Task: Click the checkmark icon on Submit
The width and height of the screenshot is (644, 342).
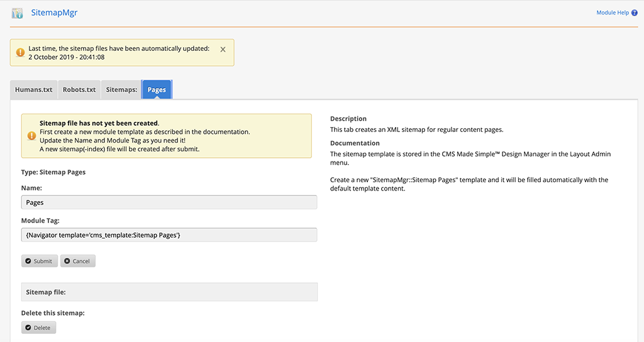Action: [x=28, y=261]
